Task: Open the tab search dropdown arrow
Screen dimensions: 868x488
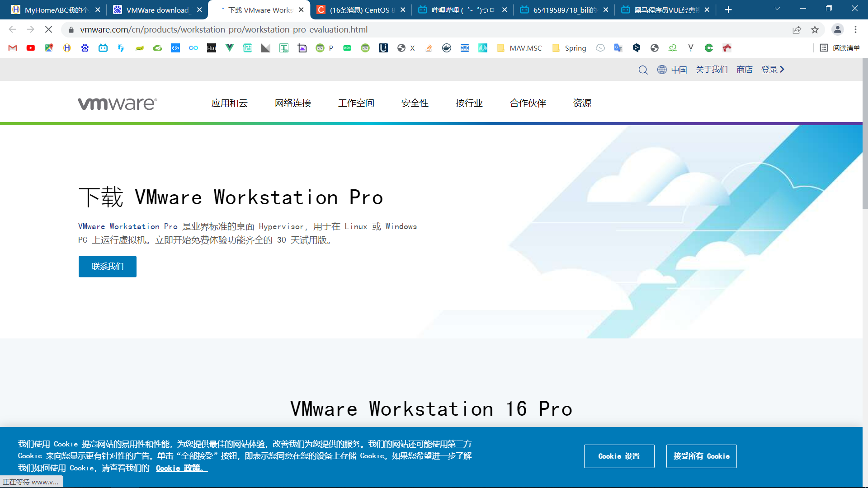Action: pos(777,9)
